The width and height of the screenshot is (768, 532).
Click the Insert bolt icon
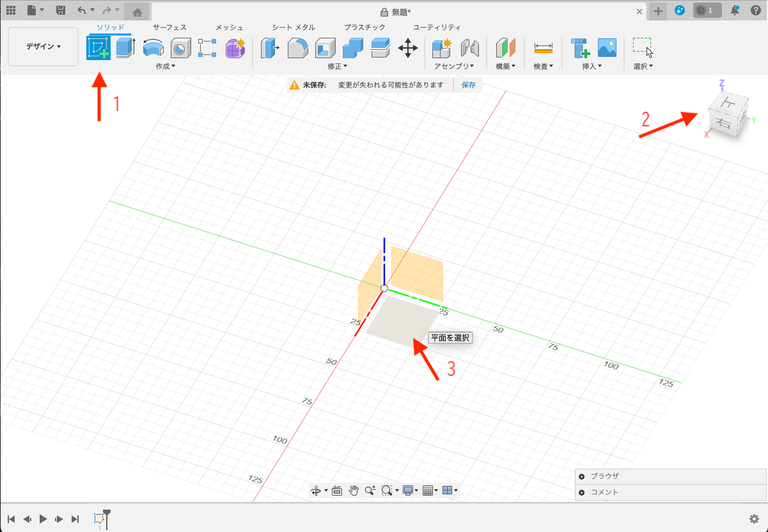pyautogui.click(x=581, y=49)
